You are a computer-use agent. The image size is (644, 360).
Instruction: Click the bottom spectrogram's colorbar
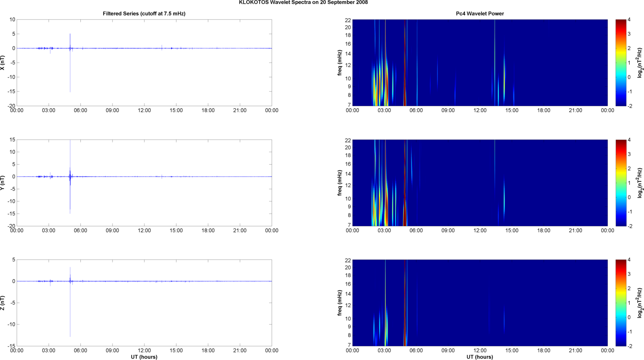620,303
